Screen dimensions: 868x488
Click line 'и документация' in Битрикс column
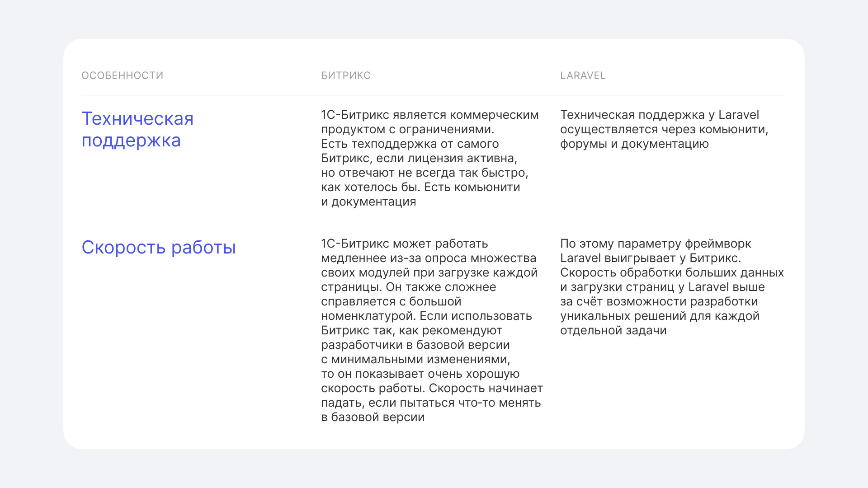click(x=368, y=202)
